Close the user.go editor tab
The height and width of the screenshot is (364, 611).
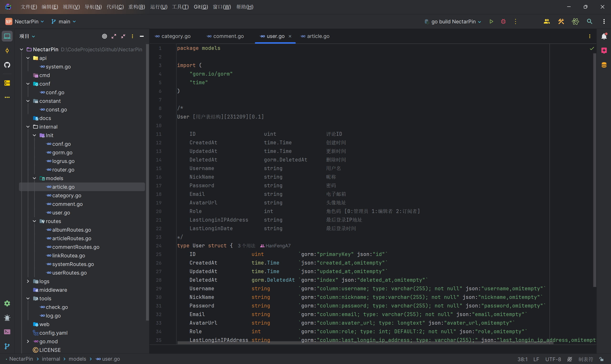click(290, 36)
